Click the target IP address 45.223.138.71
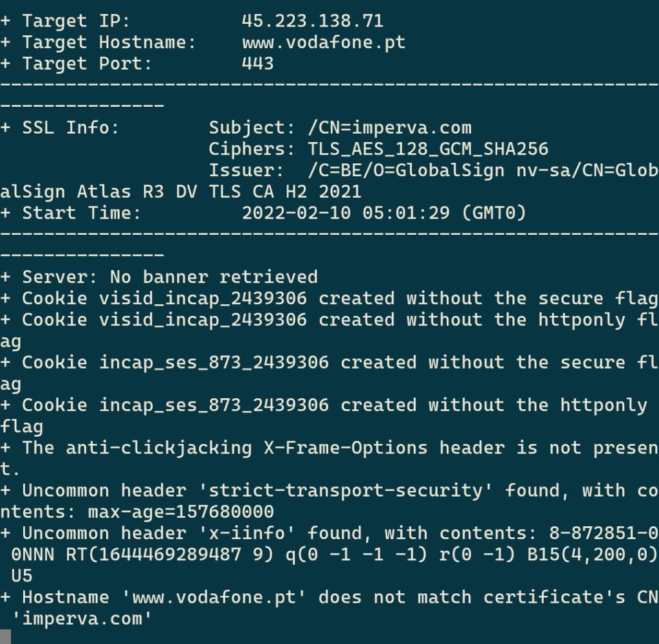Screen dimensions: 659x644 pyautogui.click(x=312, y=21)
